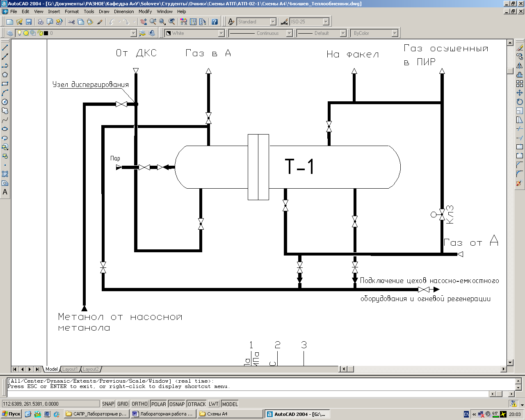Select the Array tool
Image resolution: width=525 pixels, height=420 pixels.
click(520, 84)
